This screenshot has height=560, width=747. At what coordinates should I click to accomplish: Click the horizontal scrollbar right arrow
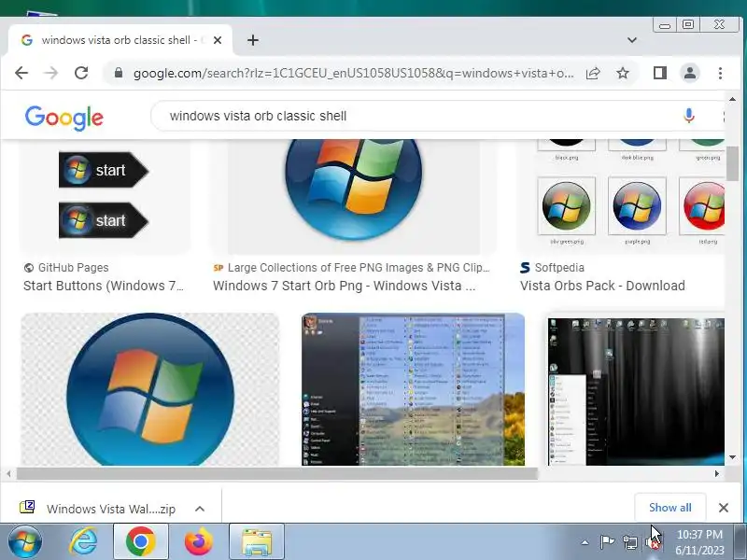[717, 473]
